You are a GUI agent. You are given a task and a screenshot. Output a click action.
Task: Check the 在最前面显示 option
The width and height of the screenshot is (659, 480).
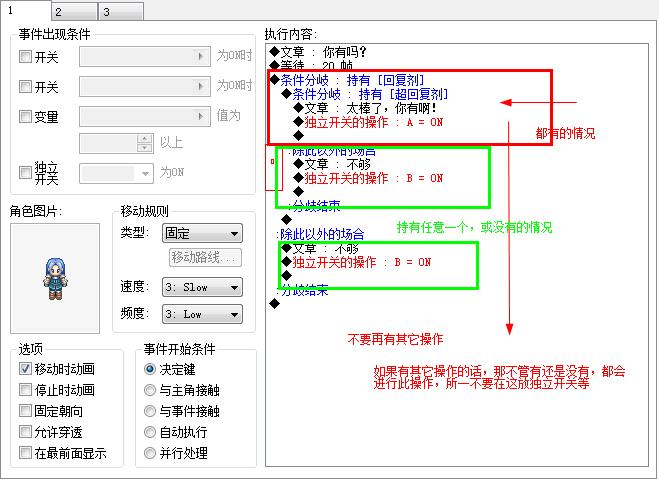click(25, 453)
